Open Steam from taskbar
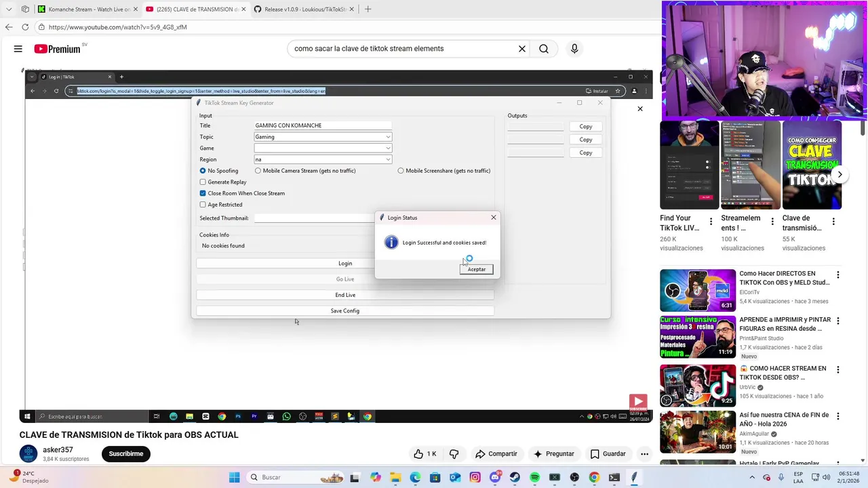This screenshot has height=488, width=868. (x=515, y=477)
